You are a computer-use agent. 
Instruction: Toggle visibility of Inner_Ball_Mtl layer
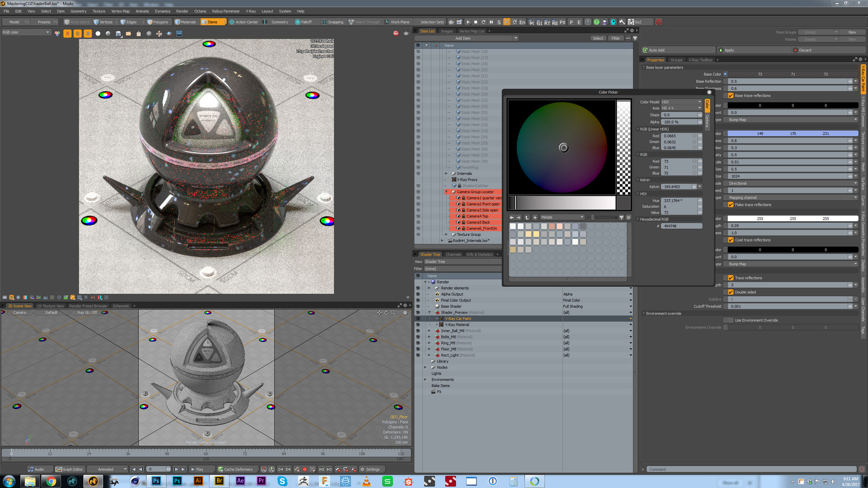[x=418, y=330]
